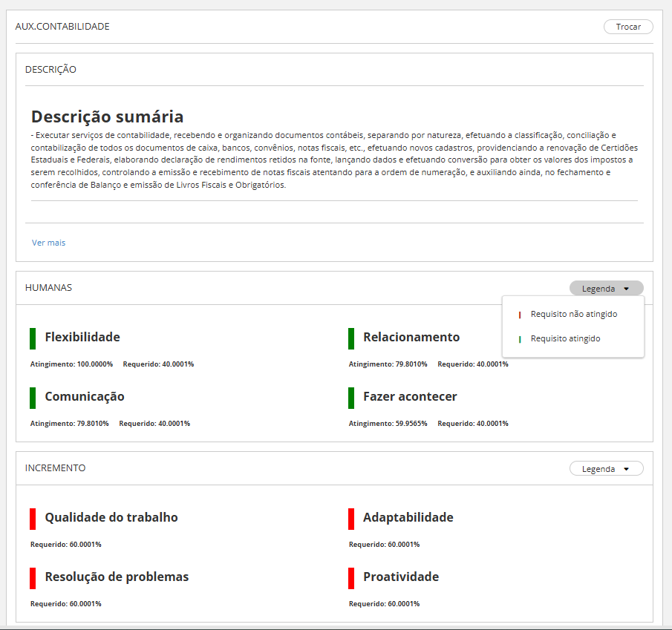This screenshot has width=672, height=630.
Task: Click Requerido: 40.0001% under Comunicação
Action: pyautogui.click(x=154, y=424)
